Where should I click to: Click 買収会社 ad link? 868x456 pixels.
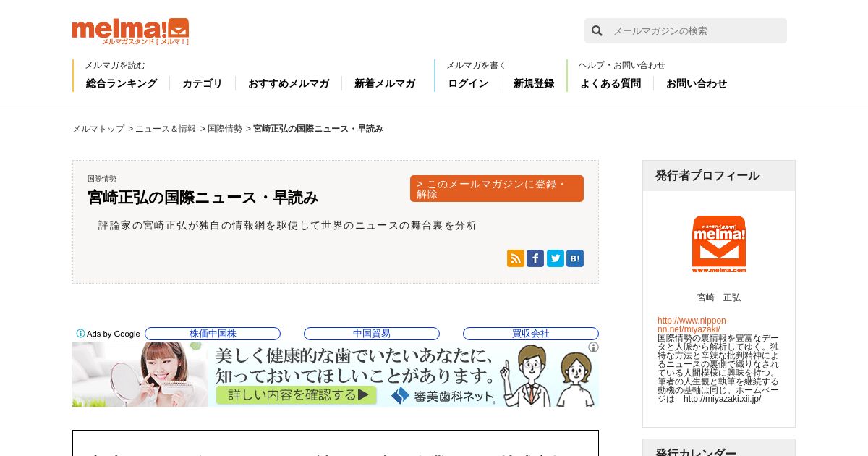[x=531, y=334]
